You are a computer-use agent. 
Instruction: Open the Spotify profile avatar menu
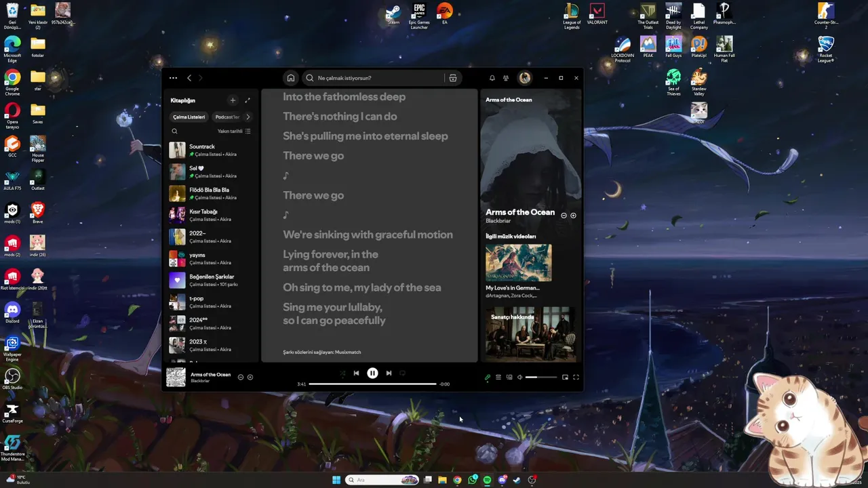[525, 78]
